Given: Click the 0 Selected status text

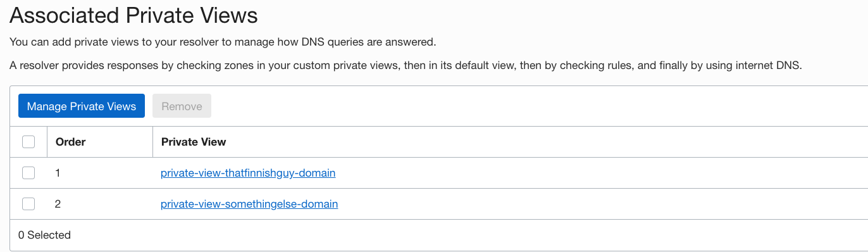Looking at the screenshot, I should pos(44,235).
